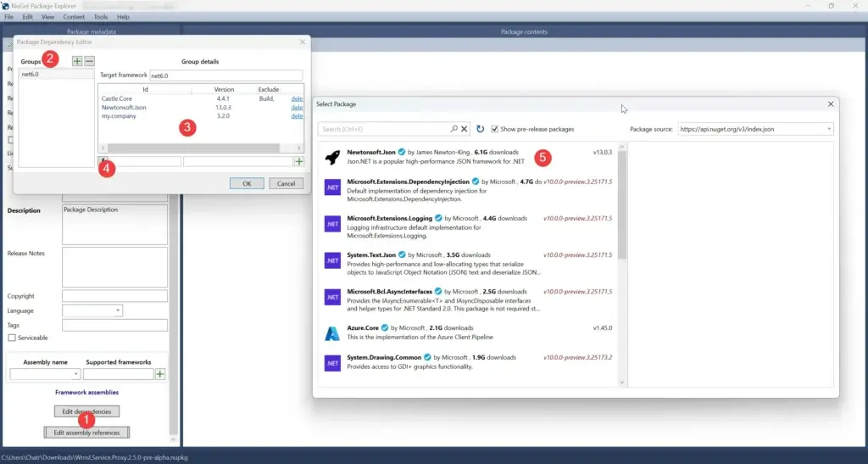
Task: Click the Microsoft.Bcl.AsyncInterfaces .NET icon
Action: click(332, 298)
